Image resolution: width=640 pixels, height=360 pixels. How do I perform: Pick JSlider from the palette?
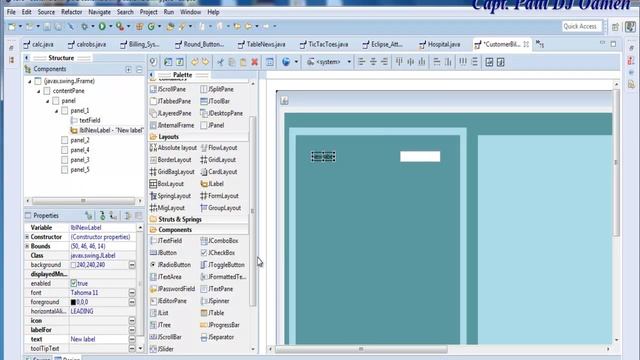tap(162, 349)
